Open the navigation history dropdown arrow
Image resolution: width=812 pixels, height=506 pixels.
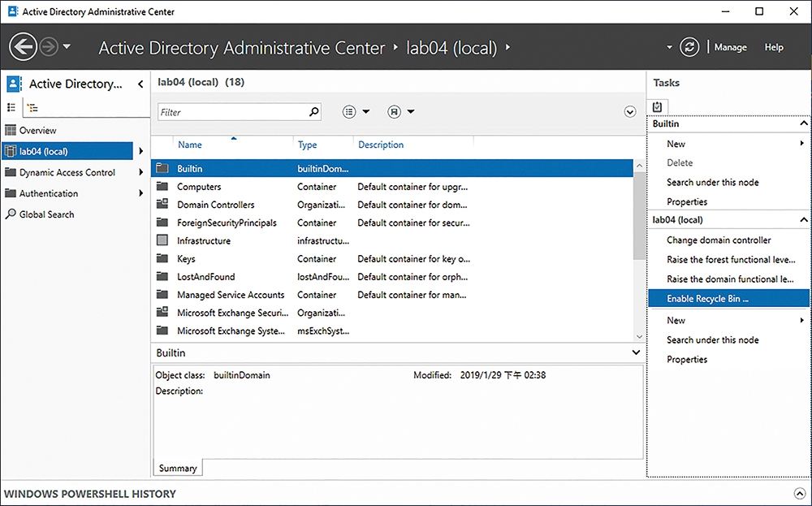pyautogui.click(x=67, y=46)
